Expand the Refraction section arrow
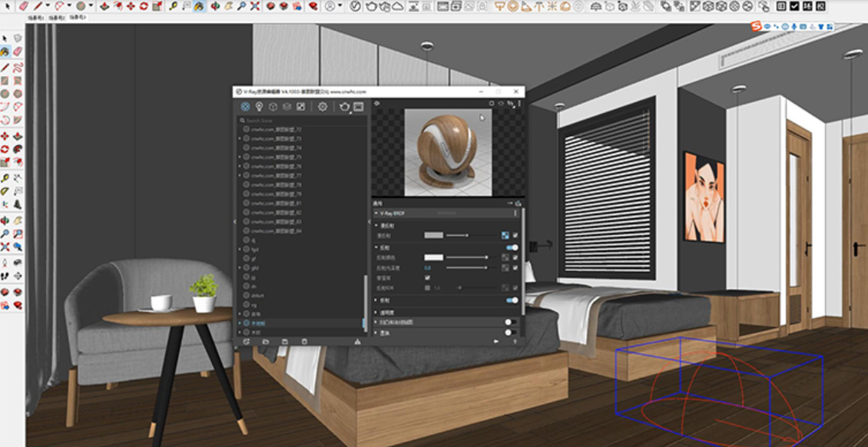 pos(376,300)
